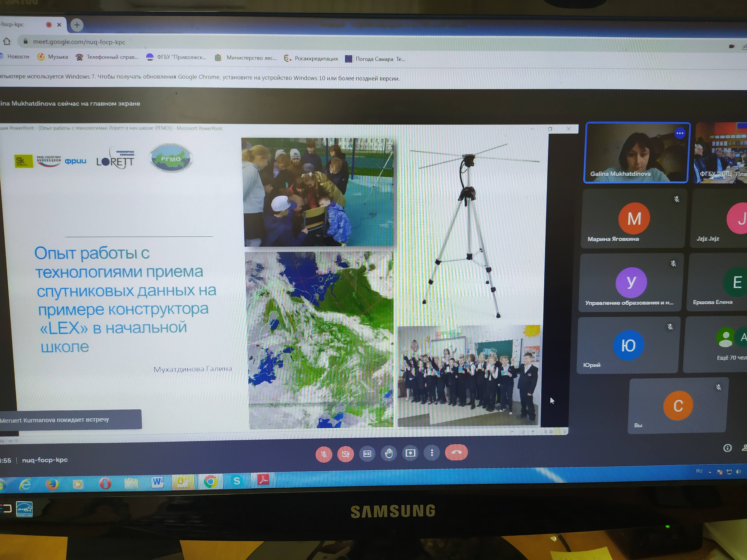Toggle the camera off button

pos(345,454)
